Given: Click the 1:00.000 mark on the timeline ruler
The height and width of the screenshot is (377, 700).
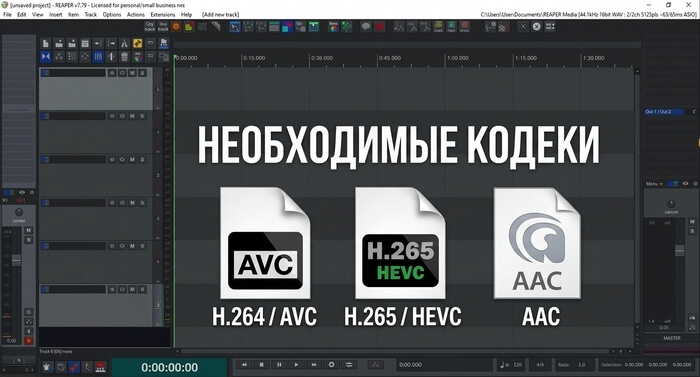Looking at the screenshot, I should [x=458, y=58].
